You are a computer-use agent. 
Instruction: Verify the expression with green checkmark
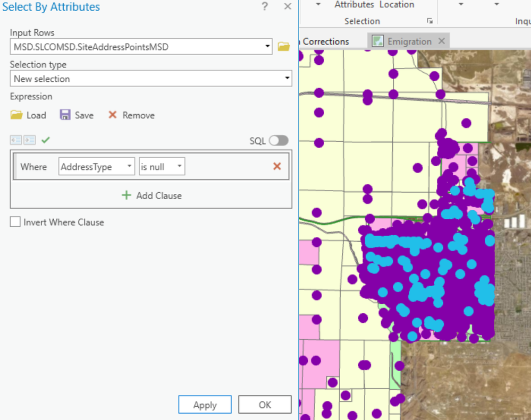46,140
